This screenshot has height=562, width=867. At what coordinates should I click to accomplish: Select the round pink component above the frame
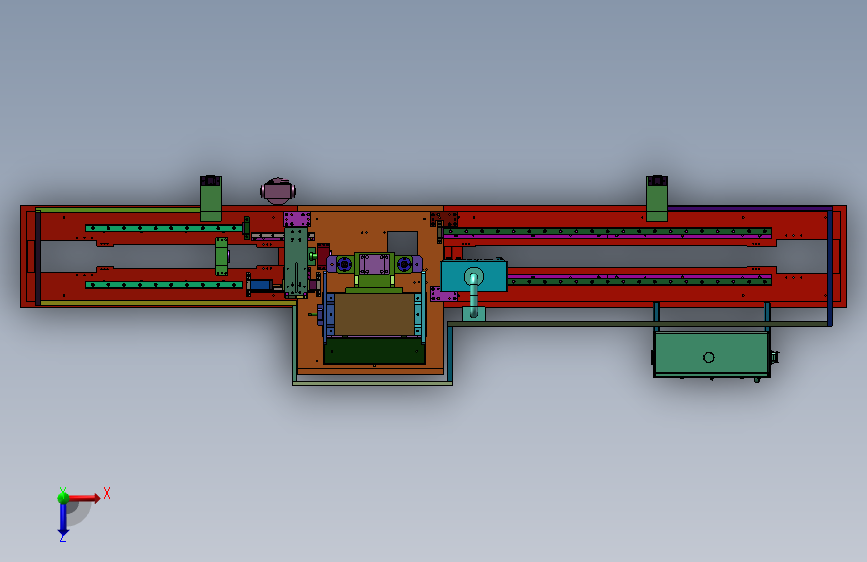[x=278, y=191]
